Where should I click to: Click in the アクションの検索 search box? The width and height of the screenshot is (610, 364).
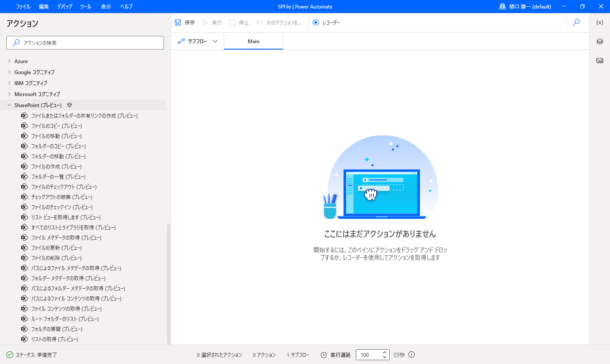tap(85, 43)
